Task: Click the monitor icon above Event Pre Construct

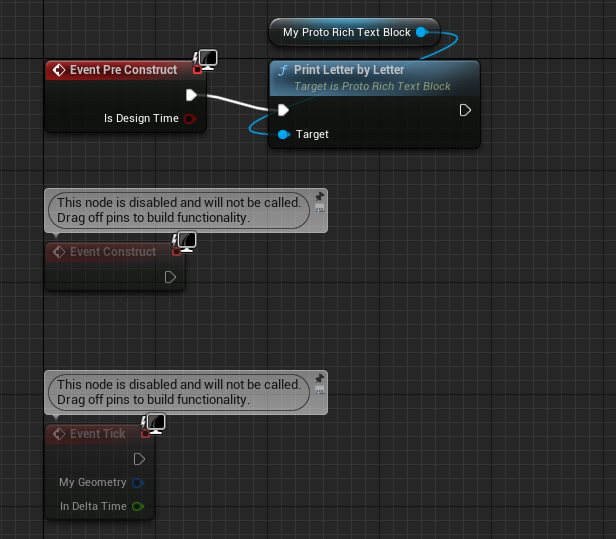Action: (207, 60)
